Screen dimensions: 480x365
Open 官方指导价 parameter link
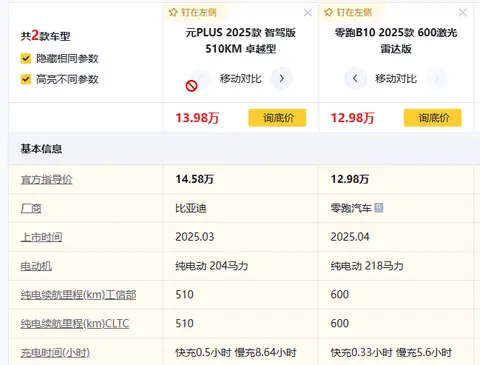46,180
